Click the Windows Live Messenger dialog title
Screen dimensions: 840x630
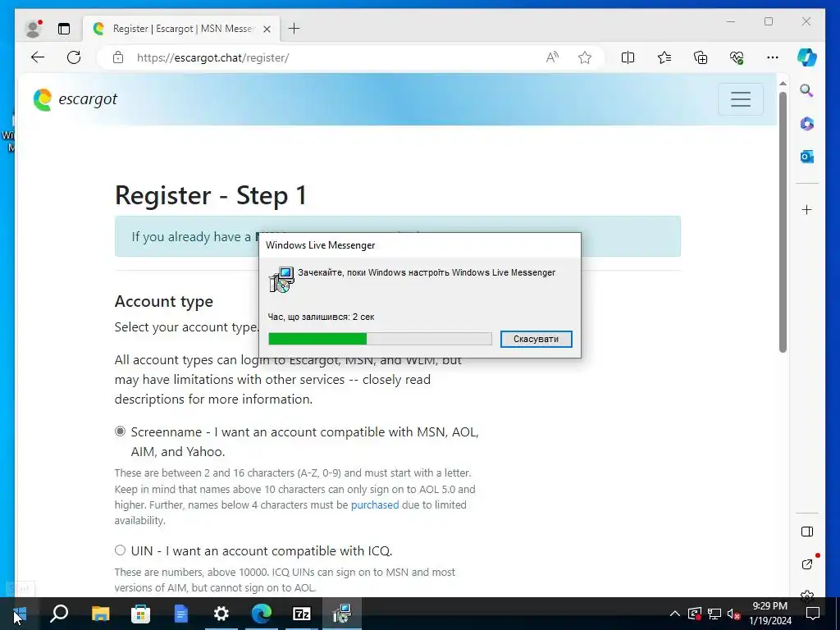click(321, 245)
